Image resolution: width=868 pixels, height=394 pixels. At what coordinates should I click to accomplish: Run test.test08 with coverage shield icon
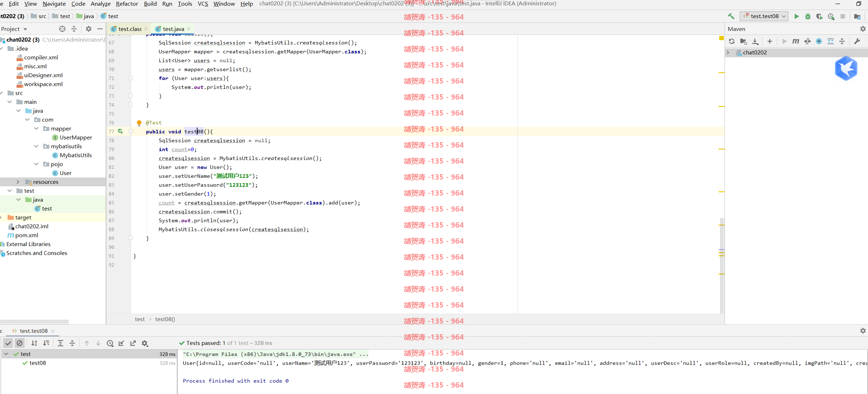tap(819, 16)
